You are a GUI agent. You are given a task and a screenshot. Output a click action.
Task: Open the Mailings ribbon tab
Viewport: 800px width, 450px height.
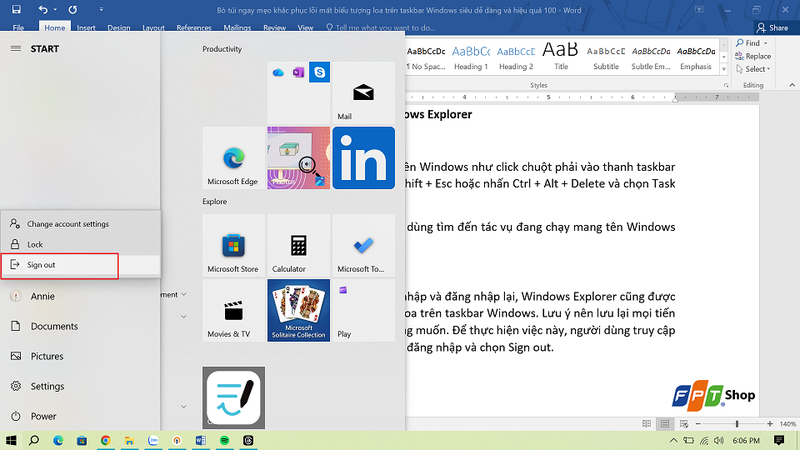pyautogui.click(x=237, y=28)
